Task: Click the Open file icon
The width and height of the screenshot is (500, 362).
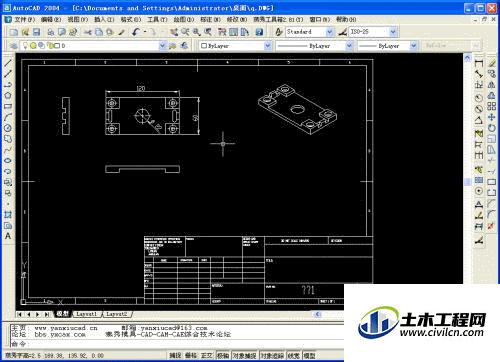Action: click(25, 32)
